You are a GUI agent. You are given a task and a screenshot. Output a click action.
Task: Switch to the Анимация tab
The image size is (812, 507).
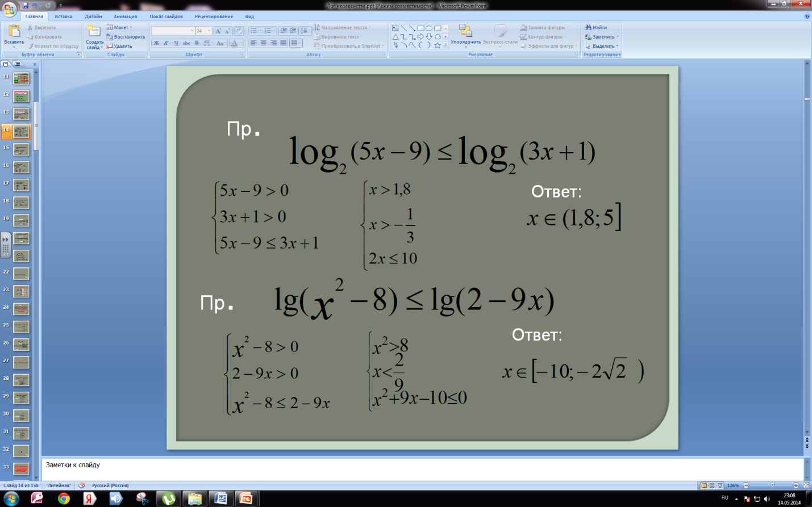pyautogui.click(x=125, y=16)
